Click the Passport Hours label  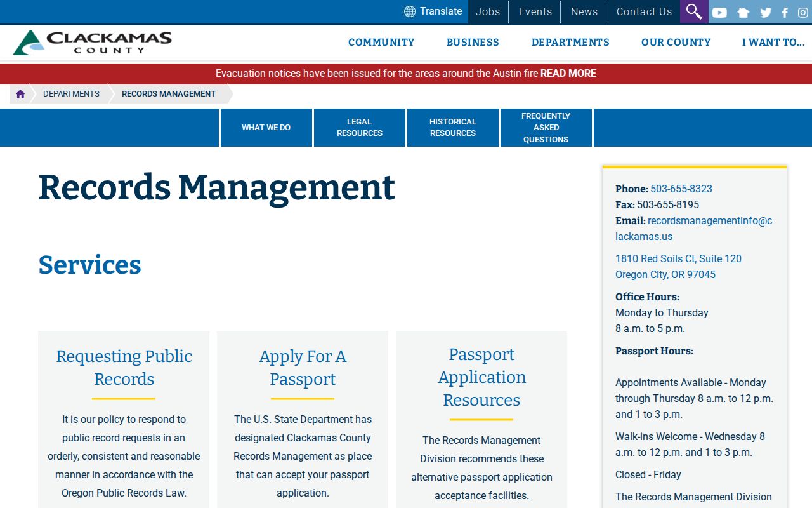654,351
